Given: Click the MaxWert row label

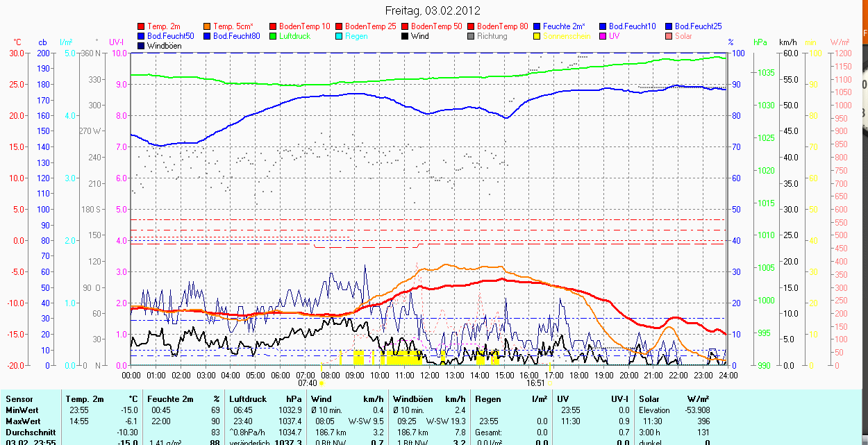Looking at the screenshot, I should 23,421.
